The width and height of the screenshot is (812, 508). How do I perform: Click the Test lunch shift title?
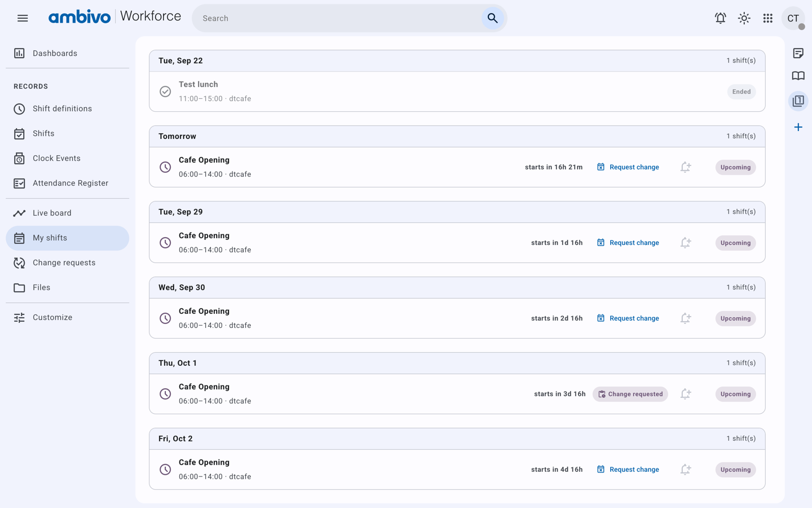pyautogui.click(x=198, y=84)
